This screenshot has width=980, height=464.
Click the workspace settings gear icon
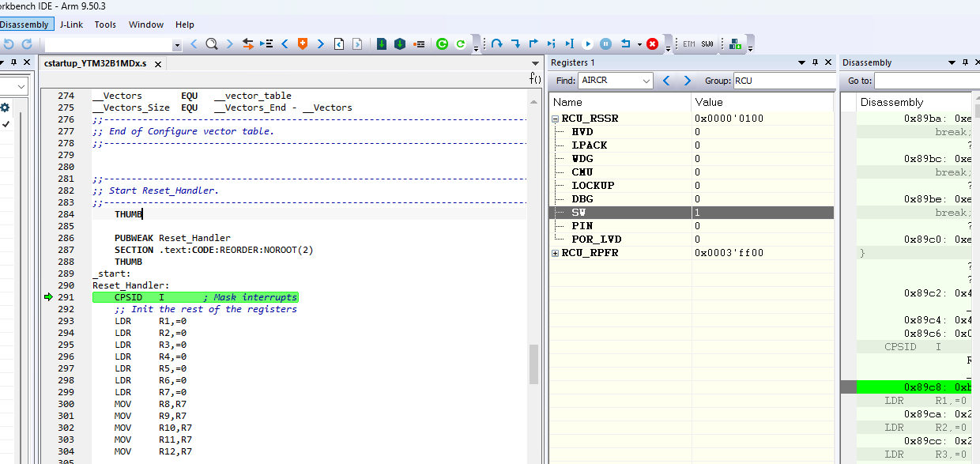click(x=5, y=108)
